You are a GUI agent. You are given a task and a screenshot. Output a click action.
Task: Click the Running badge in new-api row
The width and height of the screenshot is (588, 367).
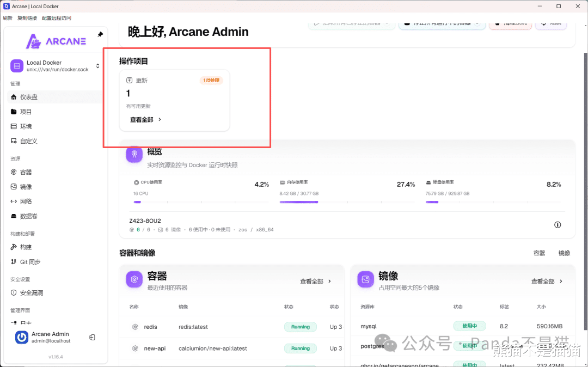coord(301,348)
